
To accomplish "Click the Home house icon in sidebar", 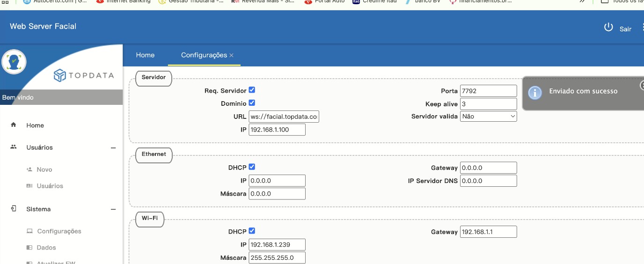I will pos(14,125).
